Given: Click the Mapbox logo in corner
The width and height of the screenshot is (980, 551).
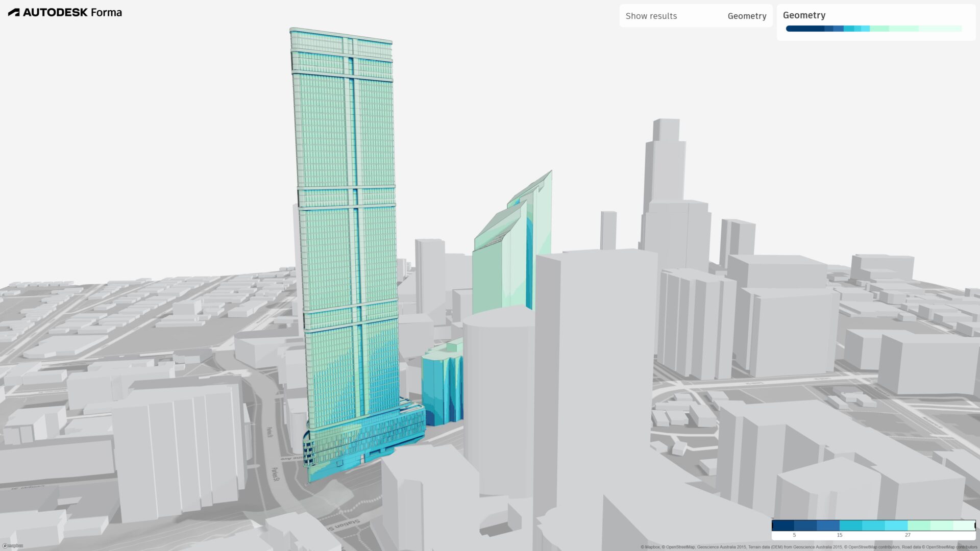Looking at the screenshot, I should [x=13, y=546].
